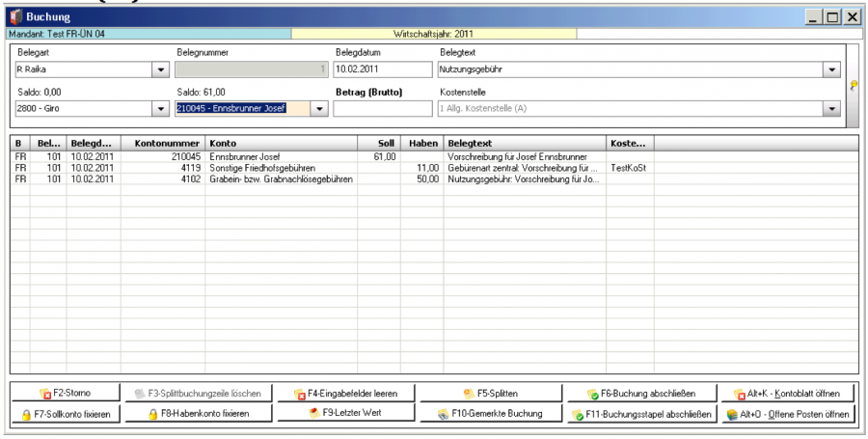Image resolution: width=868 pixels, height=439 pixels.
Task: Click the Betrag (Brutto) input field
Action: click(382, 108)
